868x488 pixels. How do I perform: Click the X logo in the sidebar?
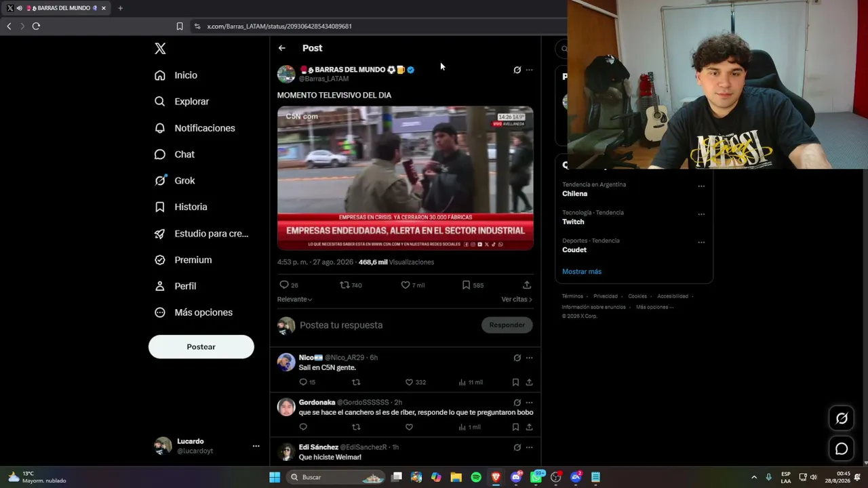(x=160, y=49)
